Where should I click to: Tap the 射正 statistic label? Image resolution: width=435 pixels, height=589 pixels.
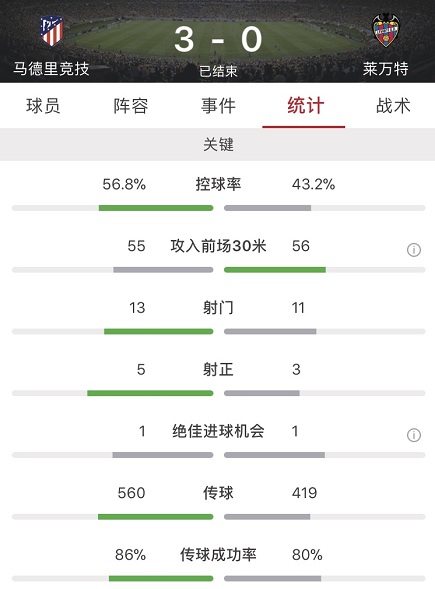coord(218,370)
